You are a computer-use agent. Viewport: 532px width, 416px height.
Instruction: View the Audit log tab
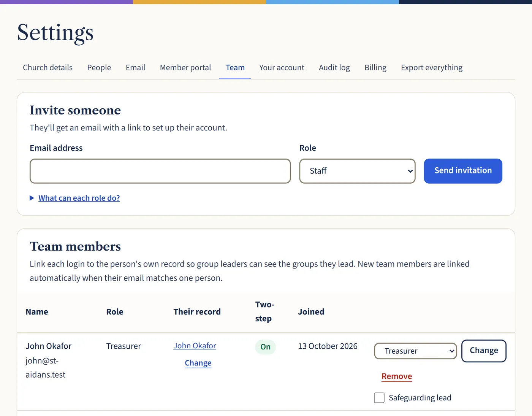334,68
